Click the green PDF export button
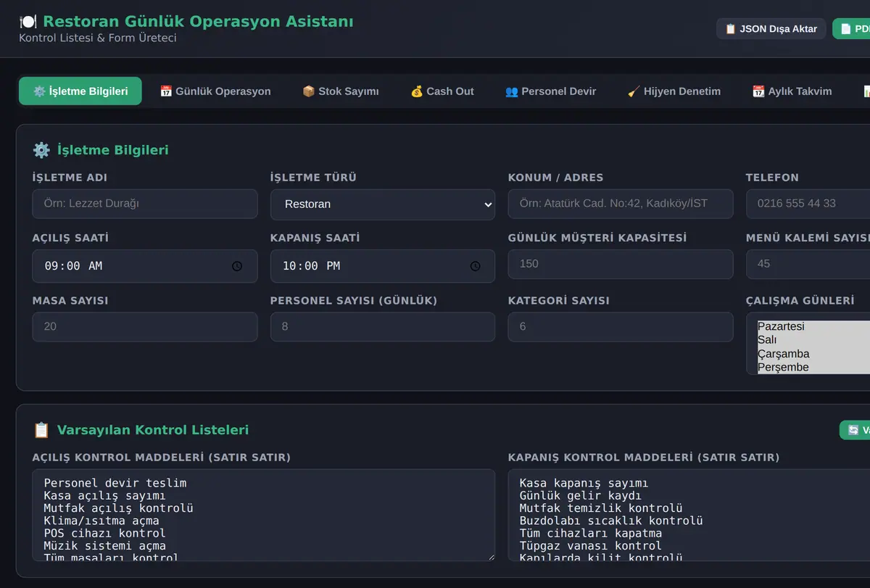The image size is (870, 588). tap(852, 29)
